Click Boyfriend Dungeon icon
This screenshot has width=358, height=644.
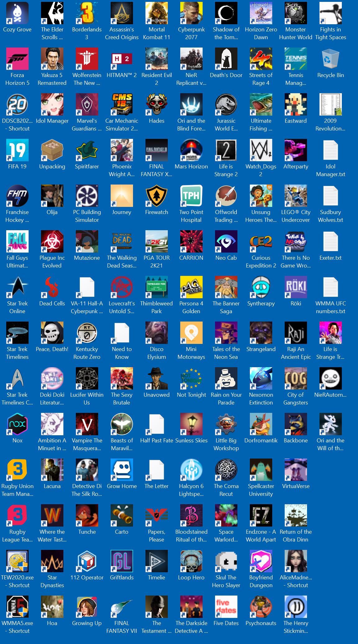(261, 561)
